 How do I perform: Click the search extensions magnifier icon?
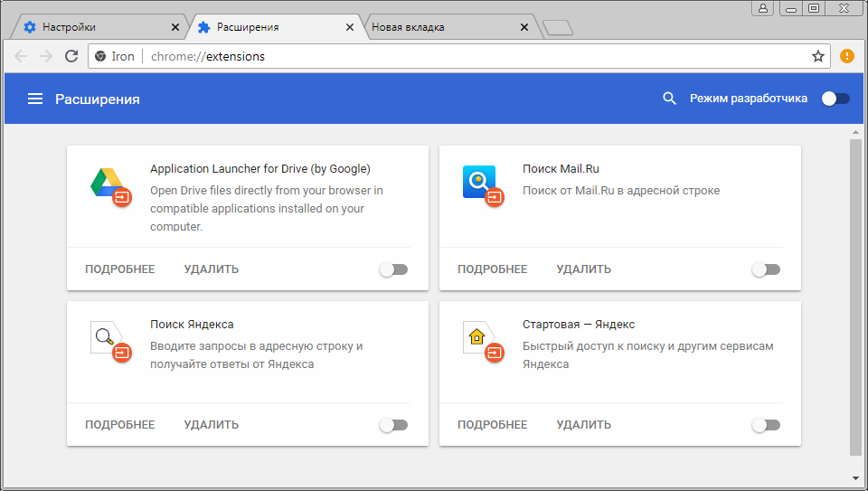(669, 99)
